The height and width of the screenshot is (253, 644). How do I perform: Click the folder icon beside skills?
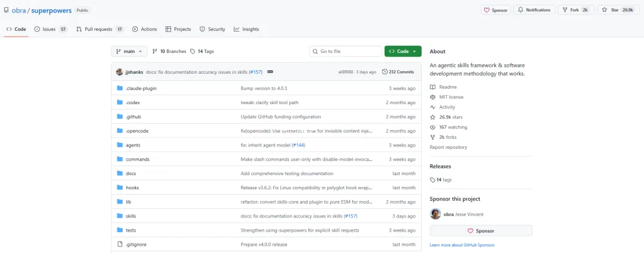(x=120, y=216)
